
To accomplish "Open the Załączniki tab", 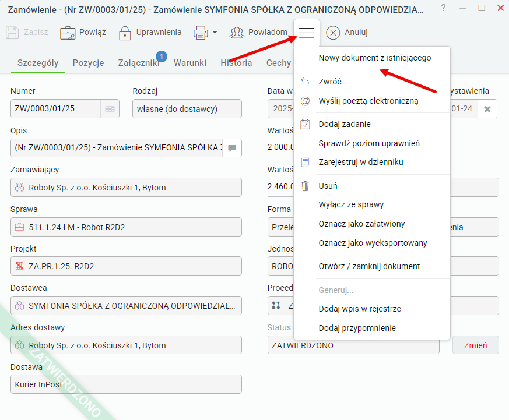I will 139,62.
